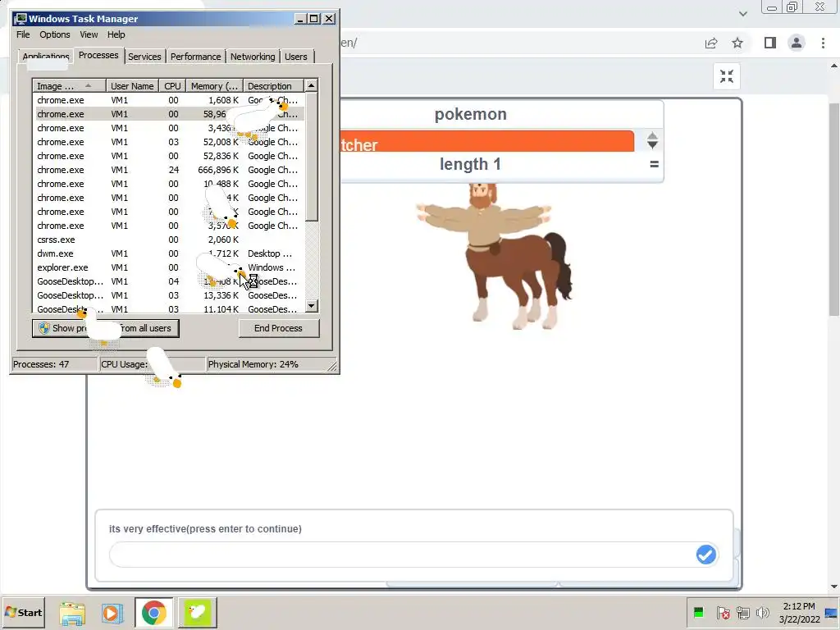Sort processes by CPU column

(x=172, y=85)
